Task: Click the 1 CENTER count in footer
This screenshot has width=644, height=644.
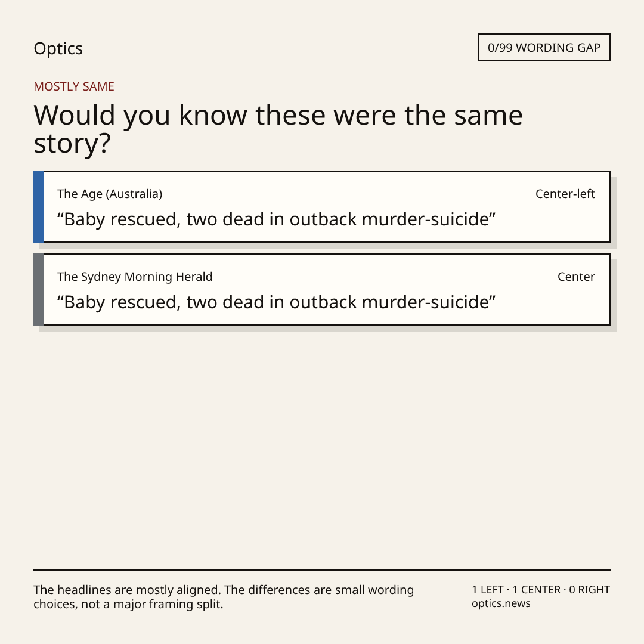Action: 536,590
